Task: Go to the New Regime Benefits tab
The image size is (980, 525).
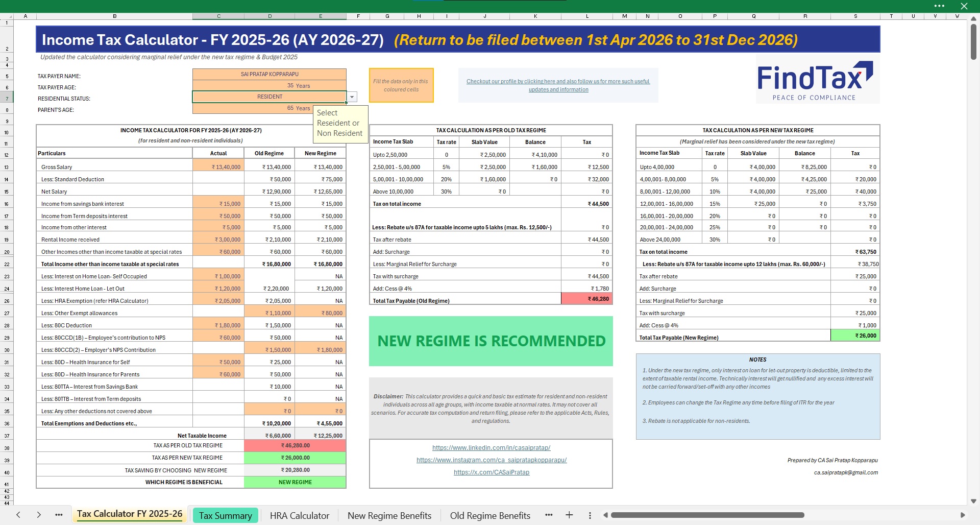Action: click(x=389, y=515)
